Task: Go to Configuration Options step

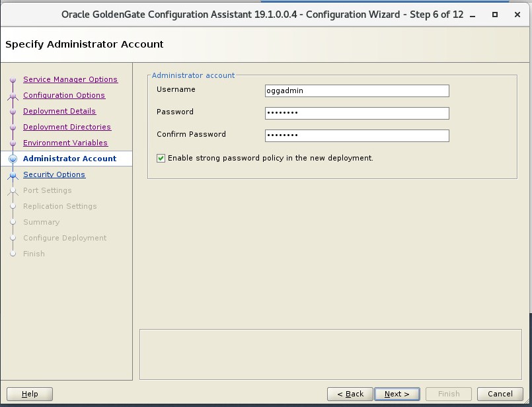Action: point(64,95)
